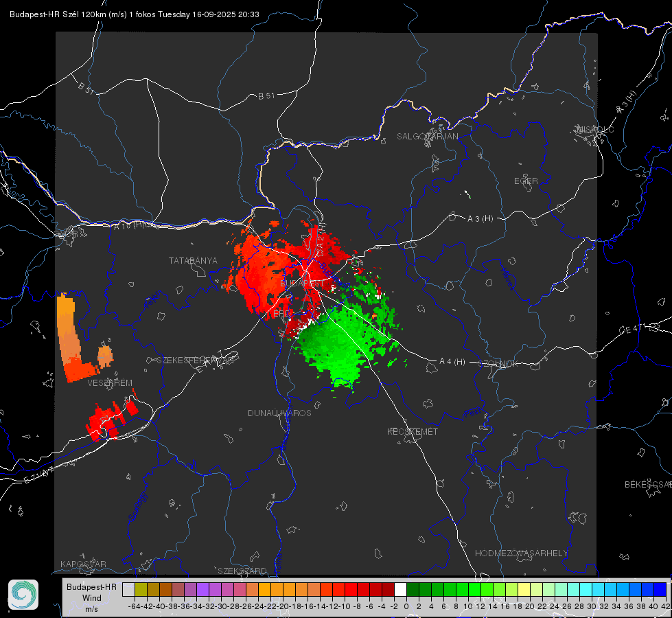
Task: Click the swirl logo icon beside the legend
Action: point(23,595)
